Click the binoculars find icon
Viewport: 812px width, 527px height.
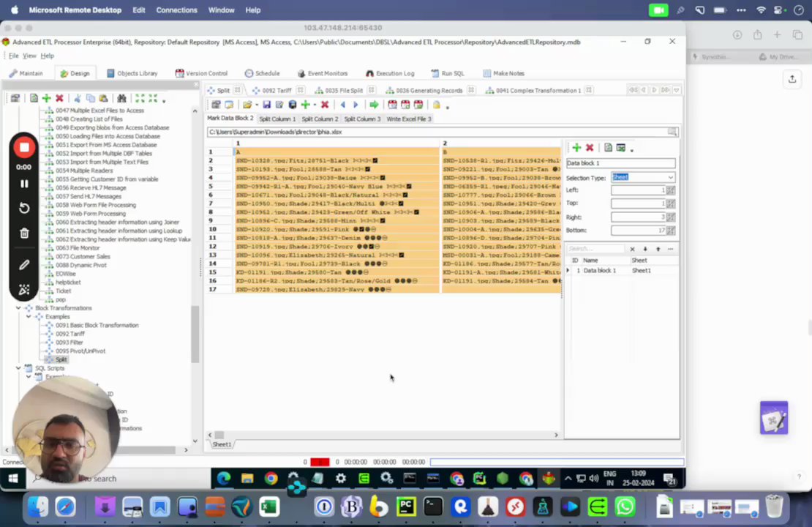(x=121, y=98)
